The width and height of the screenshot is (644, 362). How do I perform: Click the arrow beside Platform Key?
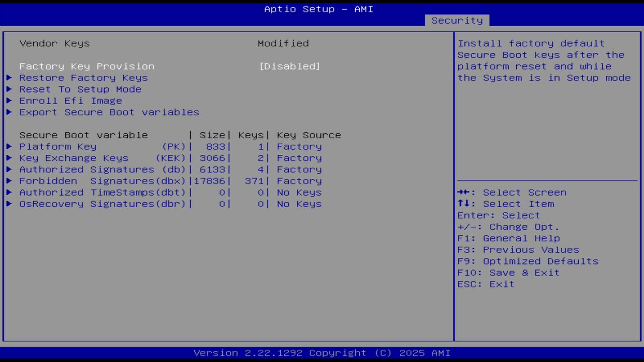[9, 147]
